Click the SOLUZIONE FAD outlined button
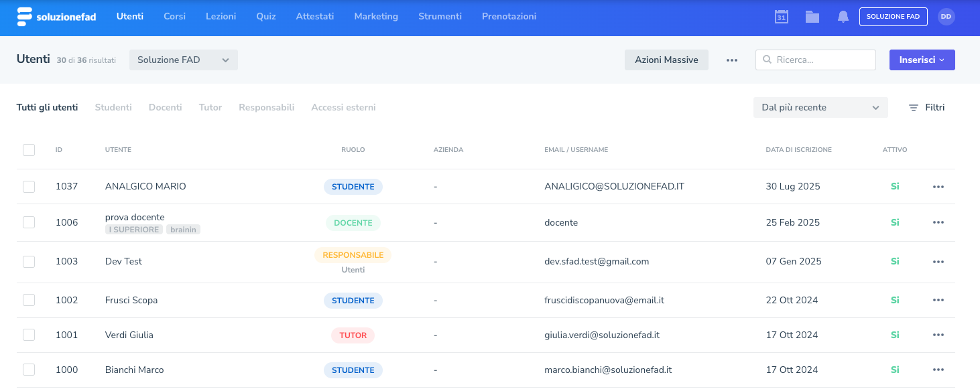Image resolution: width=980 pixels, height=389 pixels. [893, 17]
